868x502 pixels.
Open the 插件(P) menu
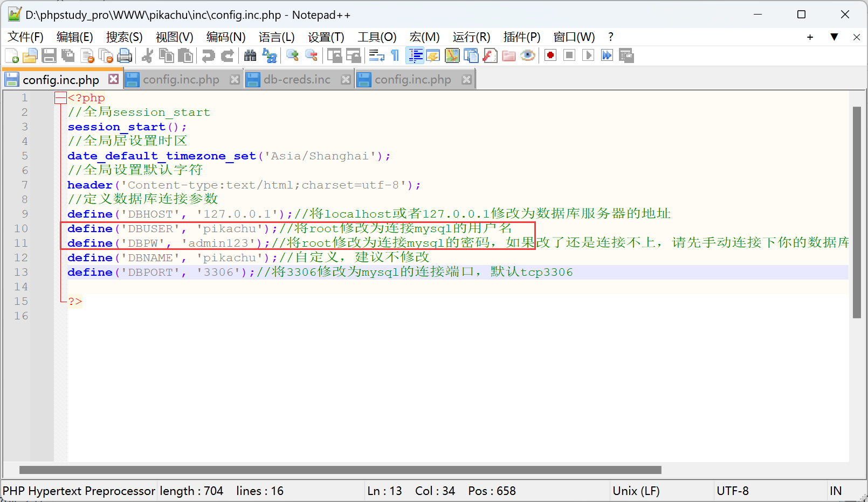pos(521,37)
